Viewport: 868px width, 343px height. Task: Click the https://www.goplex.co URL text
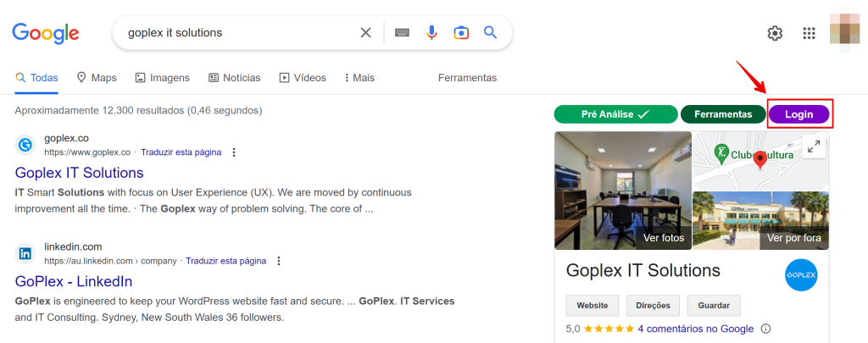pos(87,152)
